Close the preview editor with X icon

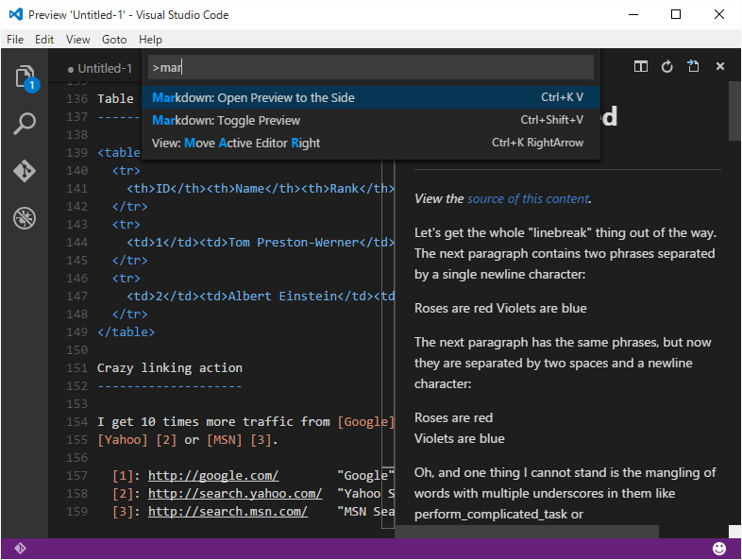click(719, 66)
